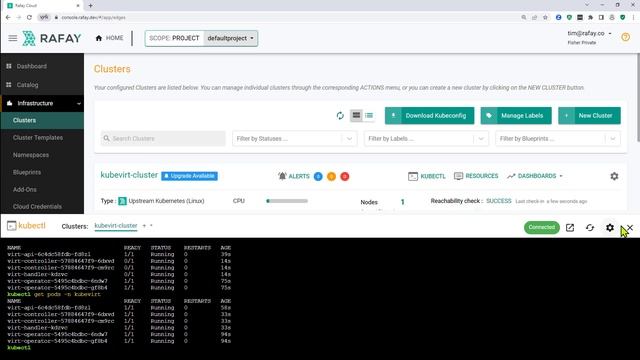
Task: Switch to card view of clusters
Action: click(356, 116)
